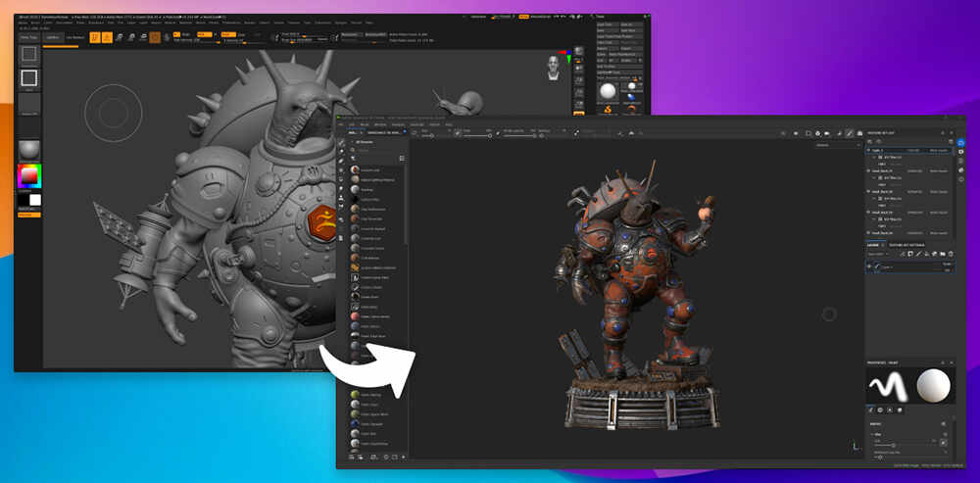980x483 pixels.
Task: Select the Smudge tool in Painter
Action: [x=341, y=188]
